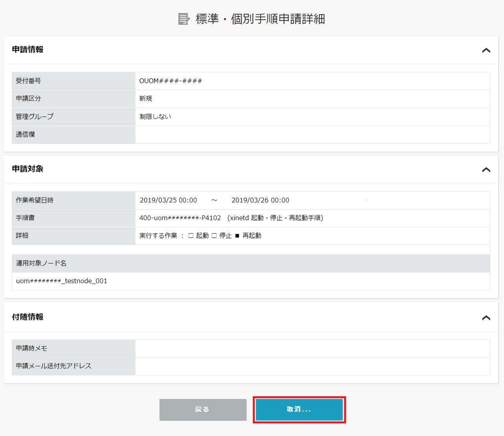The image size is (504, 436).
Task: Click the document edit icon beside the page title
Action: pos(184,19)
